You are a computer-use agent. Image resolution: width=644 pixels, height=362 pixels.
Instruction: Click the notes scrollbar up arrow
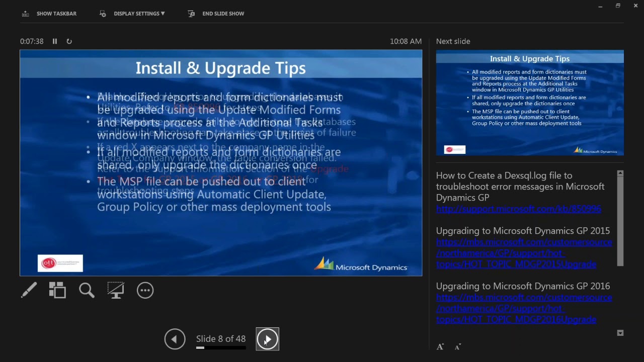click(x=620, y=173)
